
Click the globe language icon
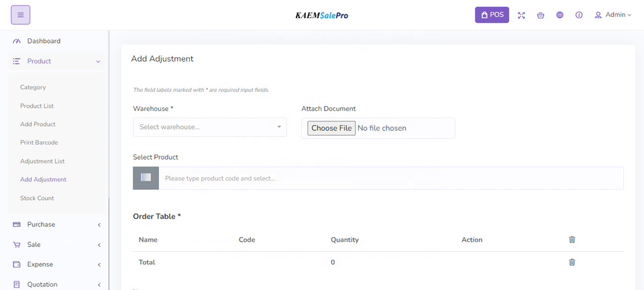point(559,15)
